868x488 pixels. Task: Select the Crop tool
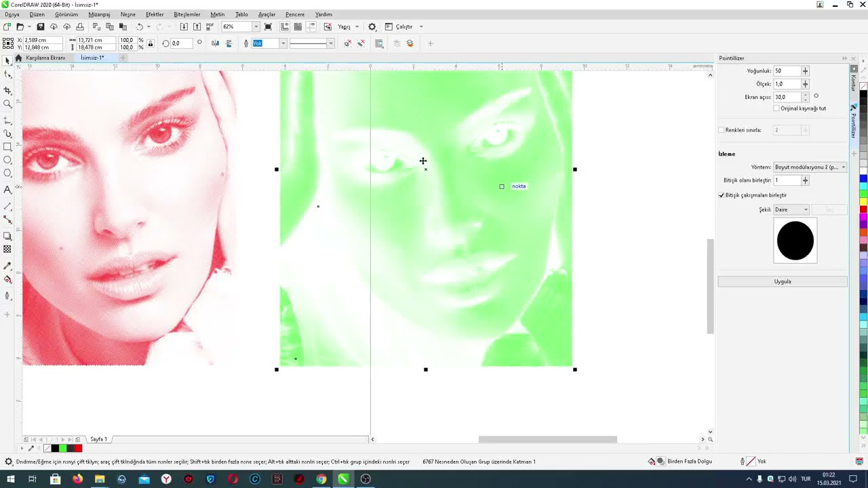[7, 90]
